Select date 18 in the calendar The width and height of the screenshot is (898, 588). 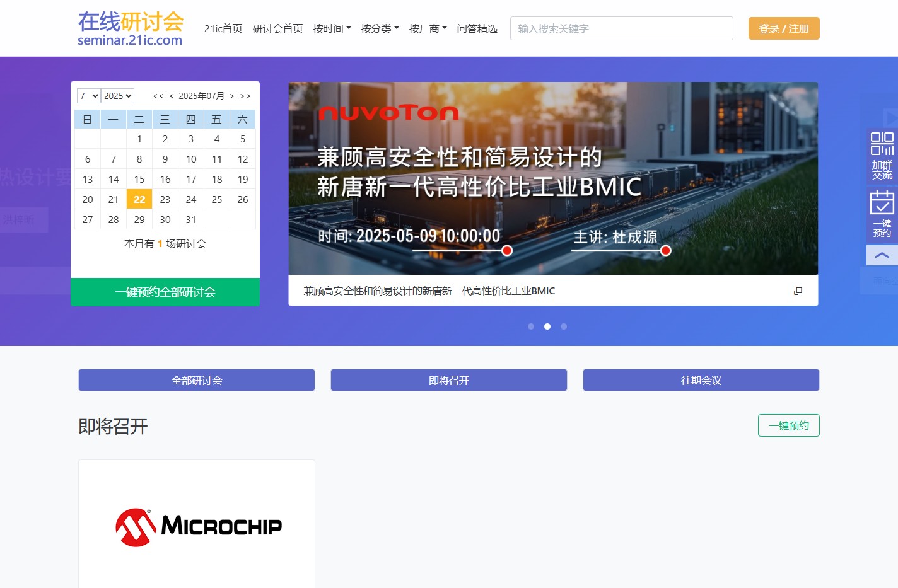tap(217, 179)
